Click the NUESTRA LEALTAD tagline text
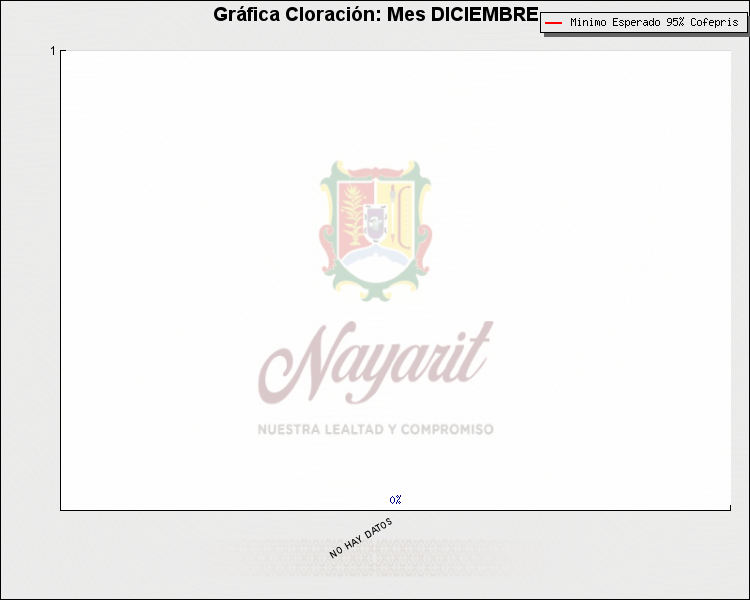 pyautogui.click(x=320, y=429)
